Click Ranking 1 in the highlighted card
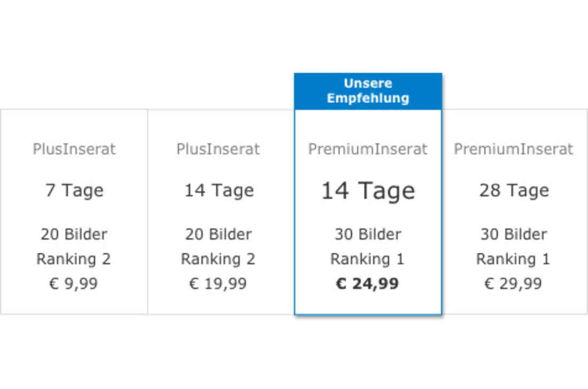The width and height of the screenshot is (588, 389). (x=368, y=259)
